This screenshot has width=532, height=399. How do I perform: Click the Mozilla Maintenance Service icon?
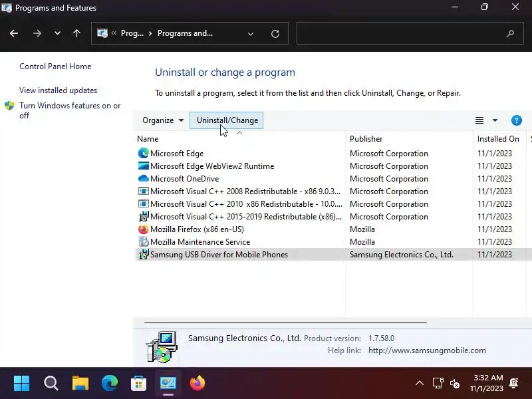click(x=143, y=242)
